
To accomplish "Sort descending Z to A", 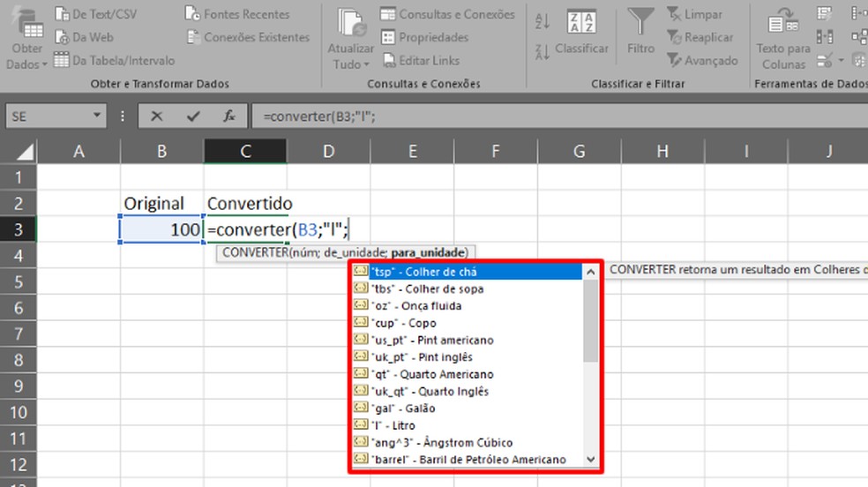I will 542,51.
